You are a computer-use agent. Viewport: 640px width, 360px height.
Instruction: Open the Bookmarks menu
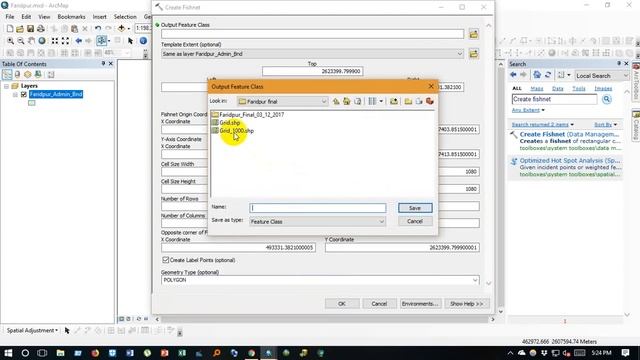click(x=71, y=17)
